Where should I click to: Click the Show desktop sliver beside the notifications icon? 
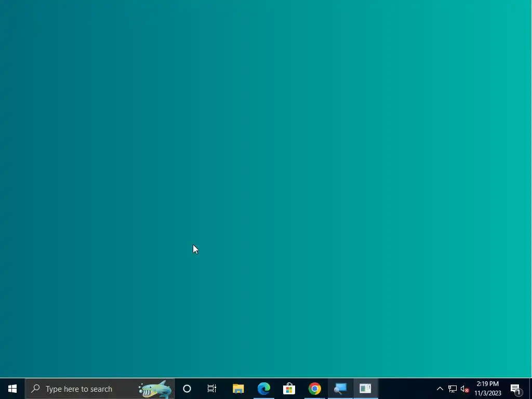point(530,389)
